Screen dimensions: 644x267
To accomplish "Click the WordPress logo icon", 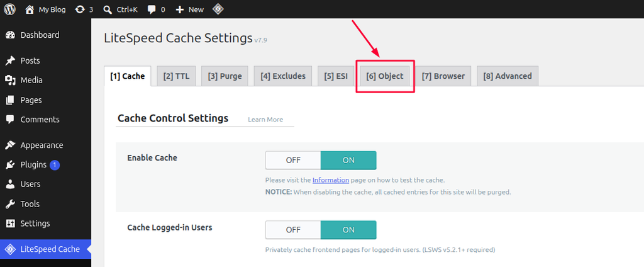I will [x=10, y=9].
